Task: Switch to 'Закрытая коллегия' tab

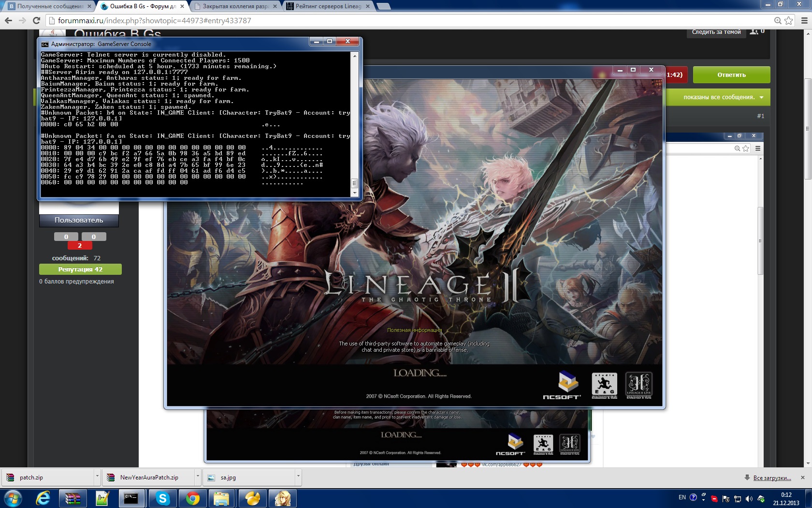Action: click(x=235, y=6)
